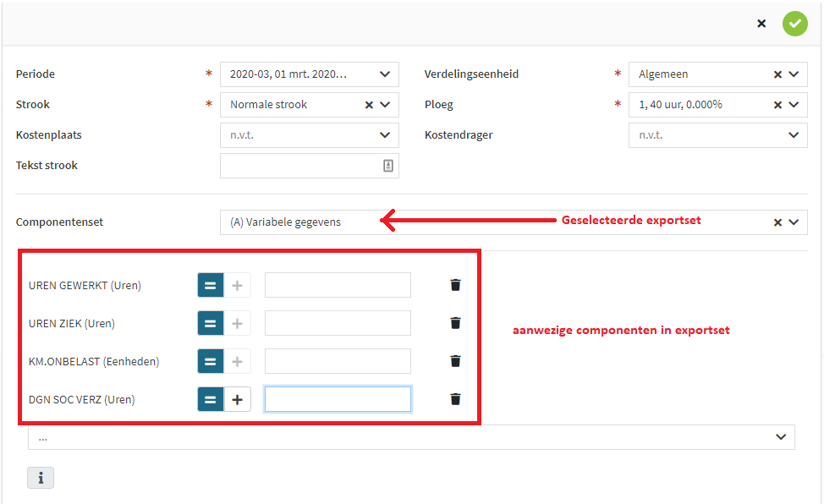This screenshot has width=824, height=504.
Task: Clear the Verdelingseenheid Algemeen value
Action: [777, 74]
